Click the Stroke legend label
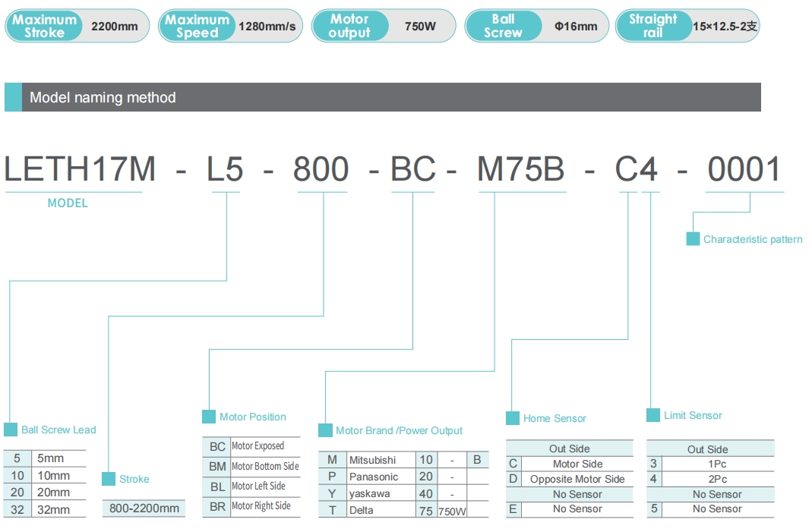 tap(134, 479)
